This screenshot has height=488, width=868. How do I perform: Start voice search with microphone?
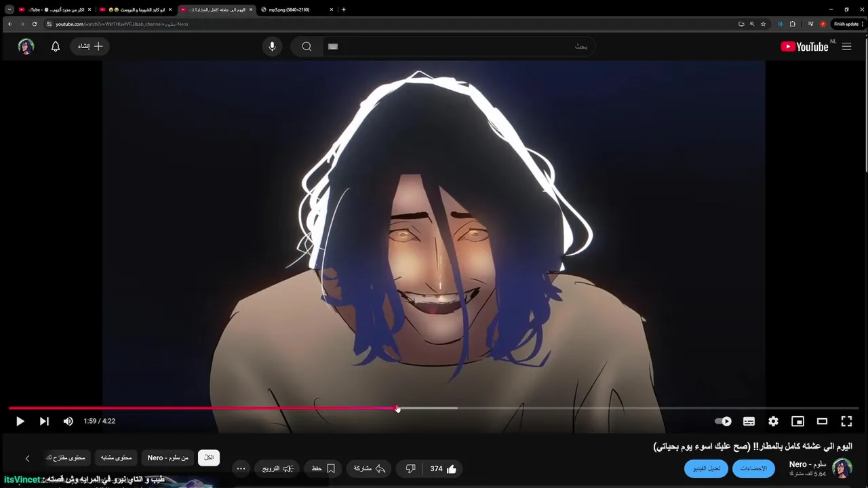(272, 46)
